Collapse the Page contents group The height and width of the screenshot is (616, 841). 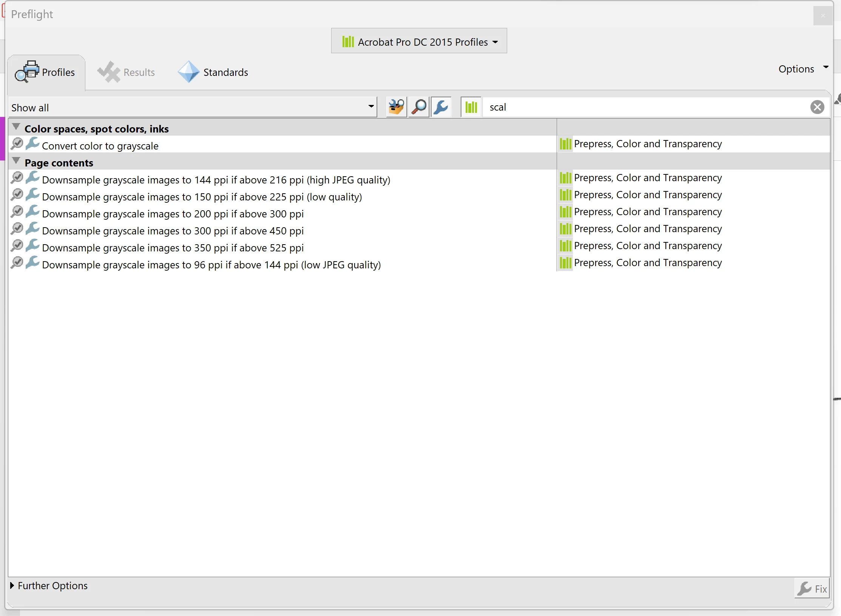16,161
